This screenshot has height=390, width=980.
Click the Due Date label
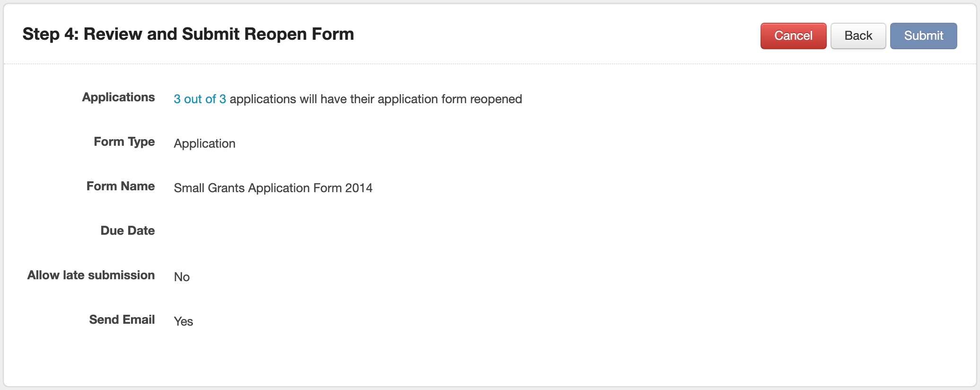pyautogui.click(x=127, y=230)
